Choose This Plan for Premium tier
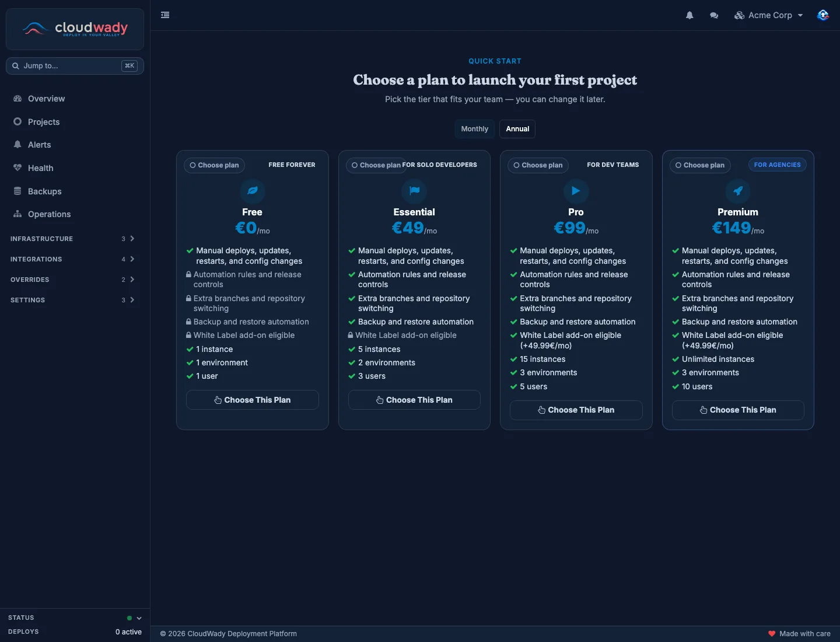840x642 pixels. 738,410
